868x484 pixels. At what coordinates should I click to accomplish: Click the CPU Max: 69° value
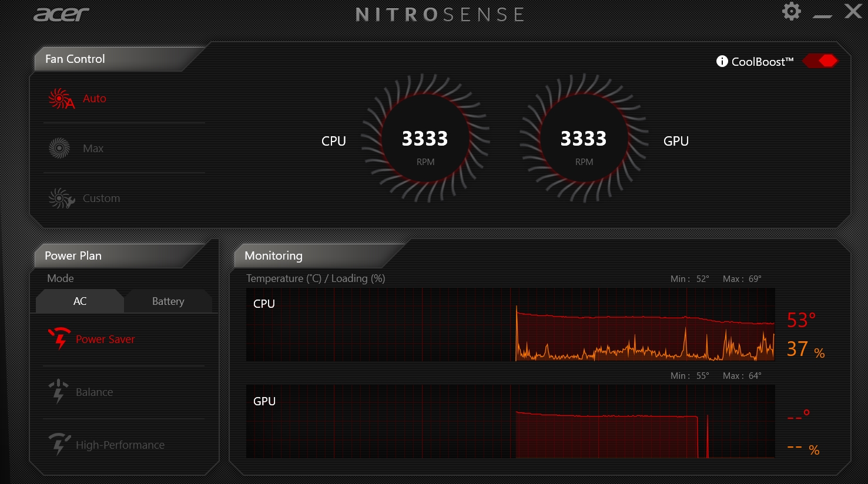coord(742,279)
